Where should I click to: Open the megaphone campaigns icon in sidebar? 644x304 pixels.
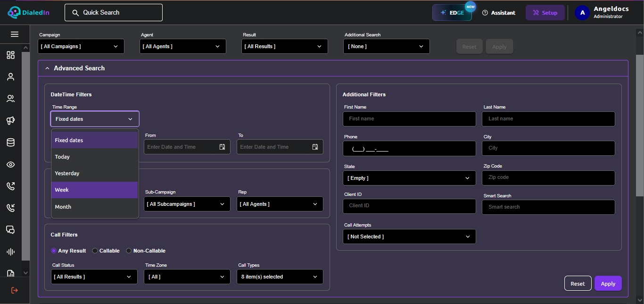pos(10,121)
